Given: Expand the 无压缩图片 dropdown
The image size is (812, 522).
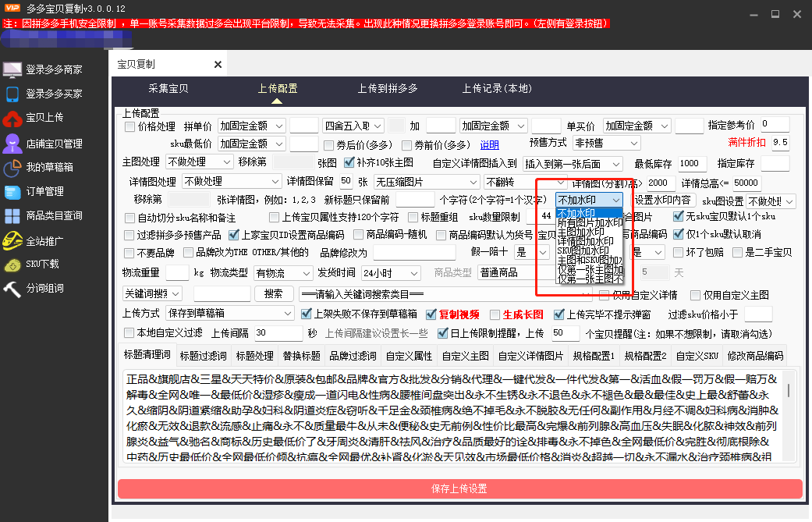Looking at the screenshot, I should coord(427,182).
